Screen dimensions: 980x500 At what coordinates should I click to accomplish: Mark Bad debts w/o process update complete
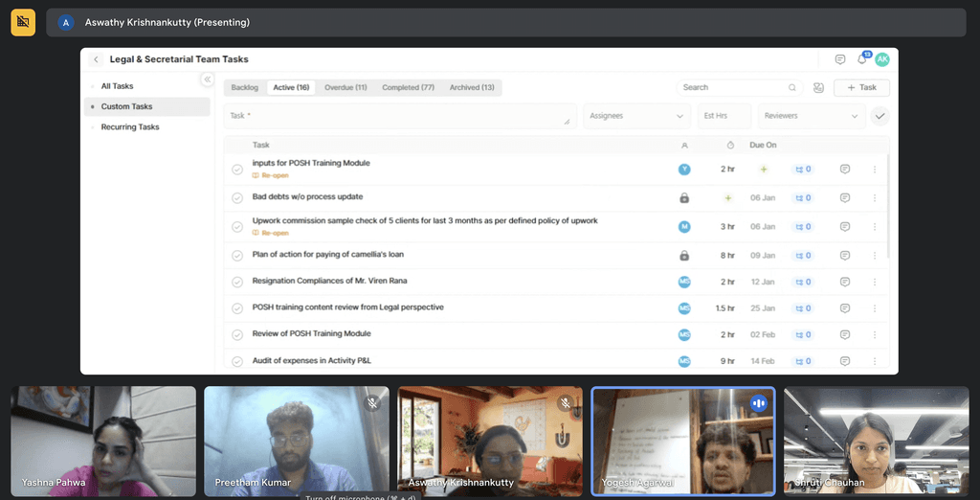tap(237, 197)
